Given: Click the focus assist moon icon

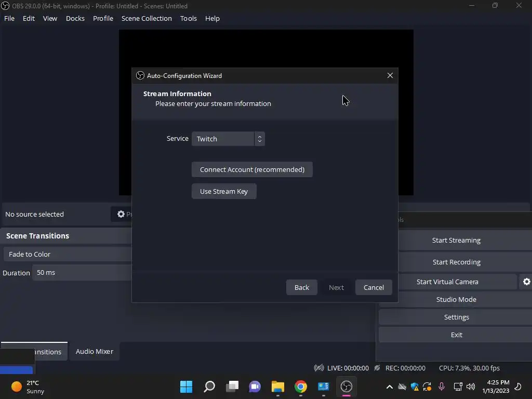Looking at the screenshot, I should [x=518, y=387].
